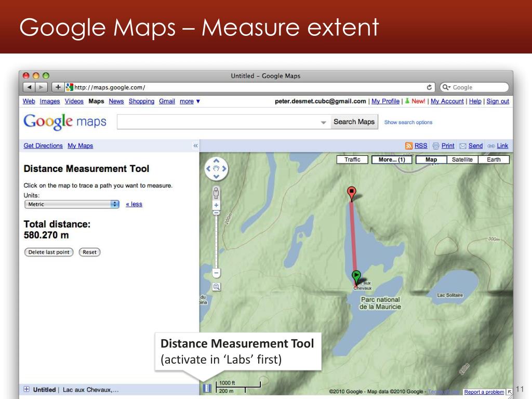
Task: Click the orange RSS feed icon
Action: [409, 146]
